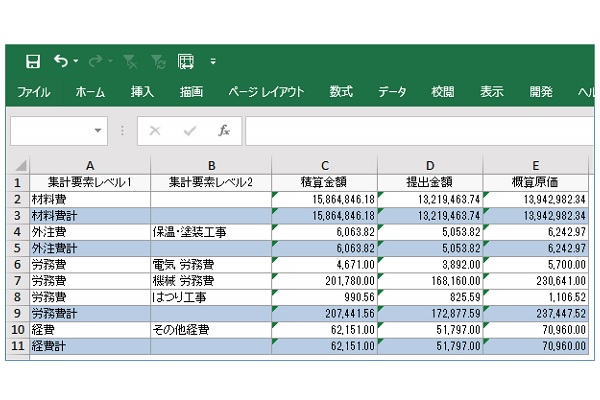The image size is (600, 400).
Task: Select row 3 header
Action: 18,216
